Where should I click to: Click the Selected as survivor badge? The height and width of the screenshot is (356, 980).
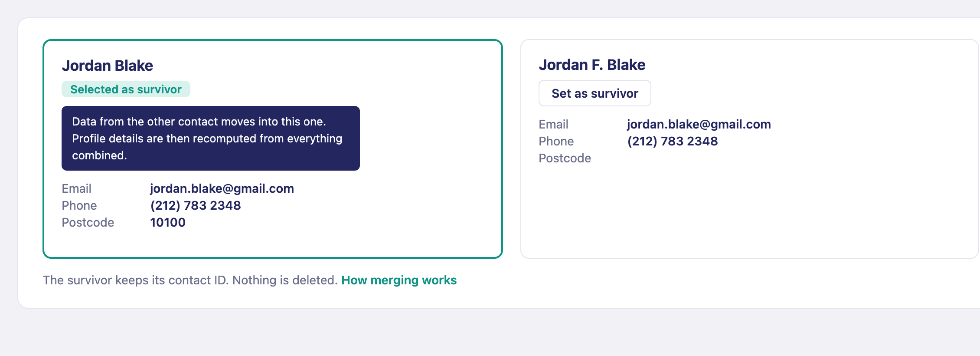[126, 89]
